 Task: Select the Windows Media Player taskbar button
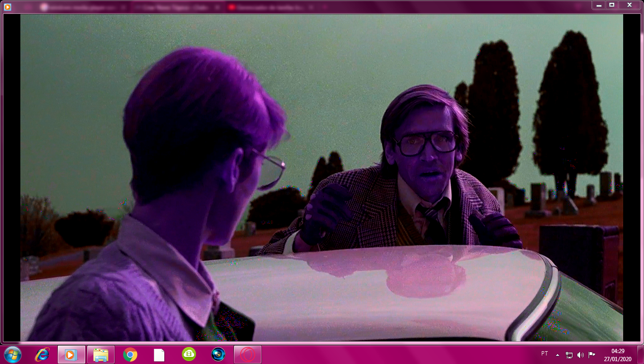[x=71, y=355]
